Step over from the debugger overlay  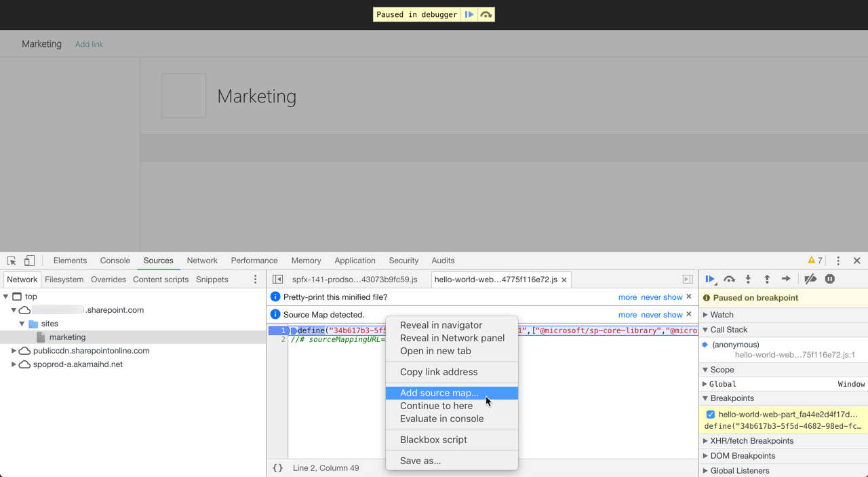tap(486, 14)
